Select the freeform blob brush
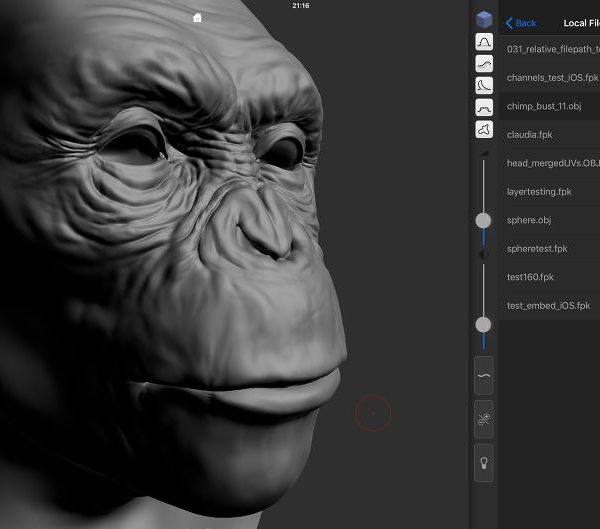Screen dimensions: 600x529 [x=484, y=129]
